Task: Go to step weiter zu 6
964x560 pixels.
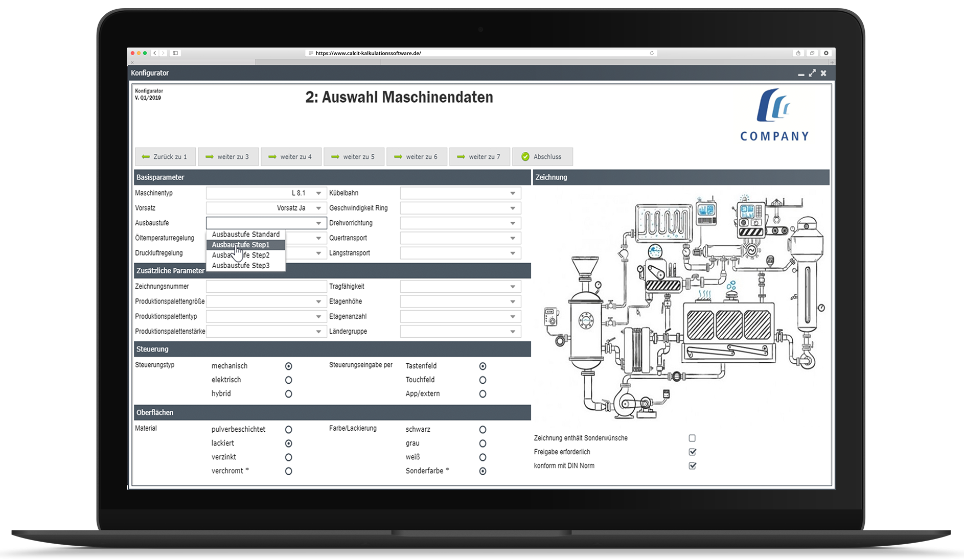Action: [417, 157]
